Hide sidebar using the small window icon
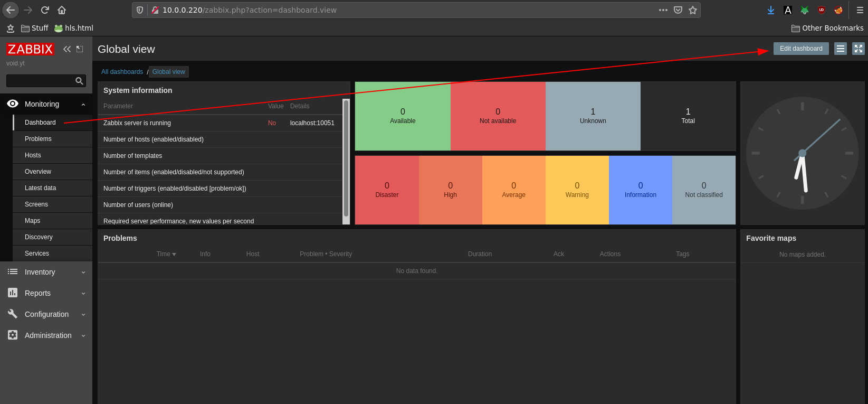 (x=80, y=49)
